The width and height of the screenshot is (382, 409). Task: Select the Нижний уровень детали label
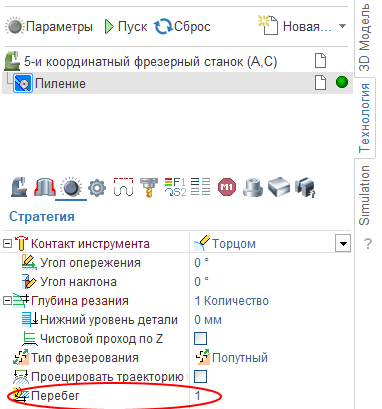[109, 320]
